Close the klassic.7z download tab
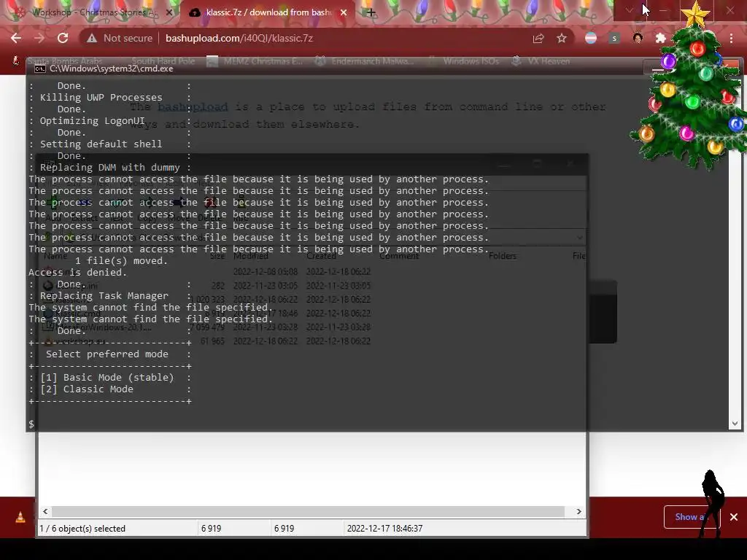This screenshot has height=560, width=747. click(x=344, y=13)
